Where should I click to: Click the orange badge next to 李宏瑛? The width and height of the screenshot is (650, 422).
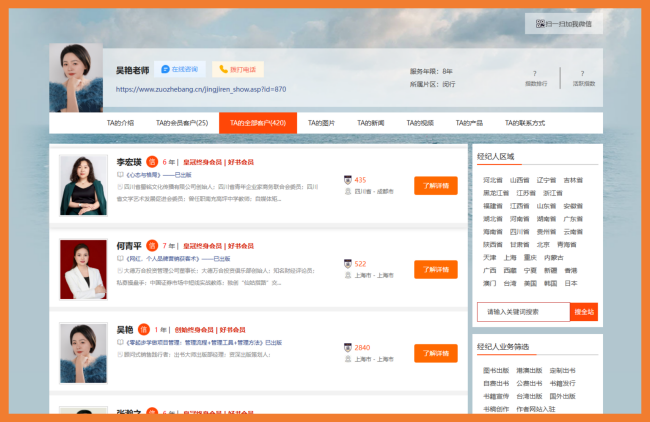coord(153,161)
